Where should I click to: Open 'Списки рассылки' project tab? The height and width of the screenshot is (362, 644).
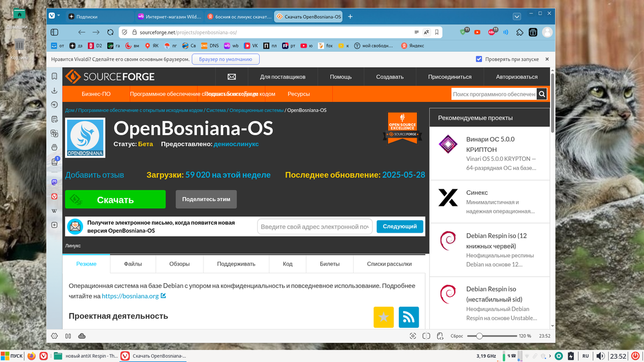[390, 264]
